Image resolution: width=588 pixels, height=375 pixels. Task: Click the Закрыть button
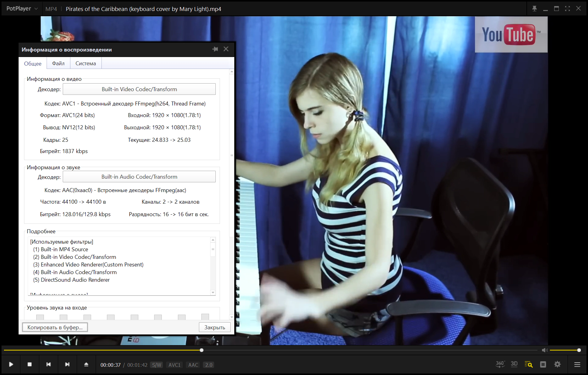click(x=215, y=327)
